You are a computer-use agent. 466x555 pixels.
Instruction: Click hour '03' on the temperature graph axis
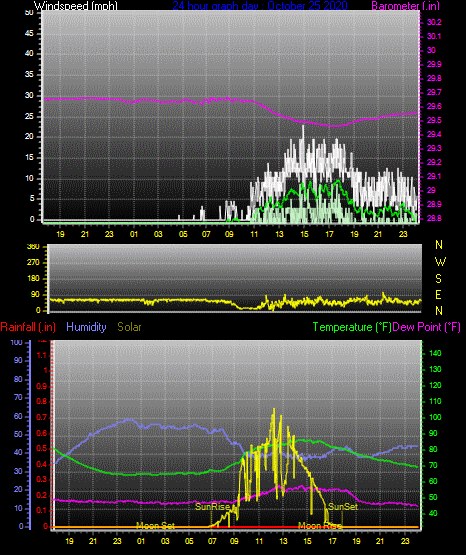click(165, 541)
